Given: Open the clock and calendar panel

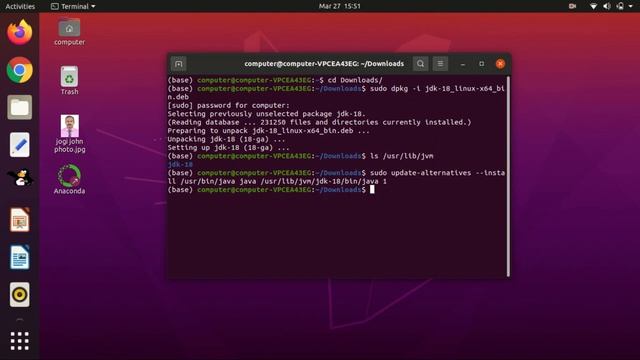Looking at the screenshot, I should tap(340, 6).
